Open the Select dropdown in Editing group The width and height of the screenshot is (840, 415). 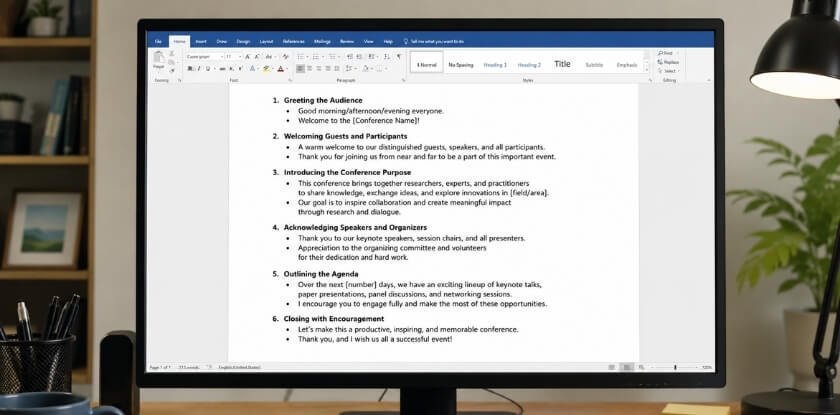click(x=671, y=71)
